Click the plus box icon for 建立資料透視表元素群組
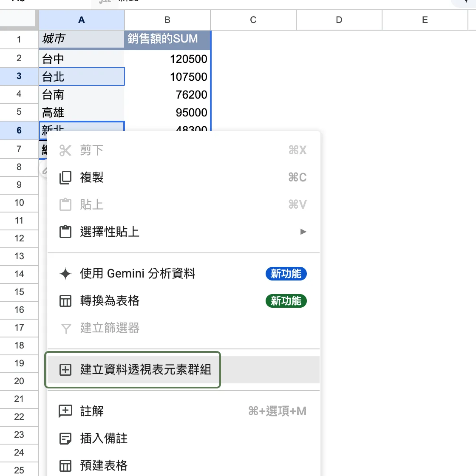The width and height of the screenshot is (476, 476). point(65,370)
